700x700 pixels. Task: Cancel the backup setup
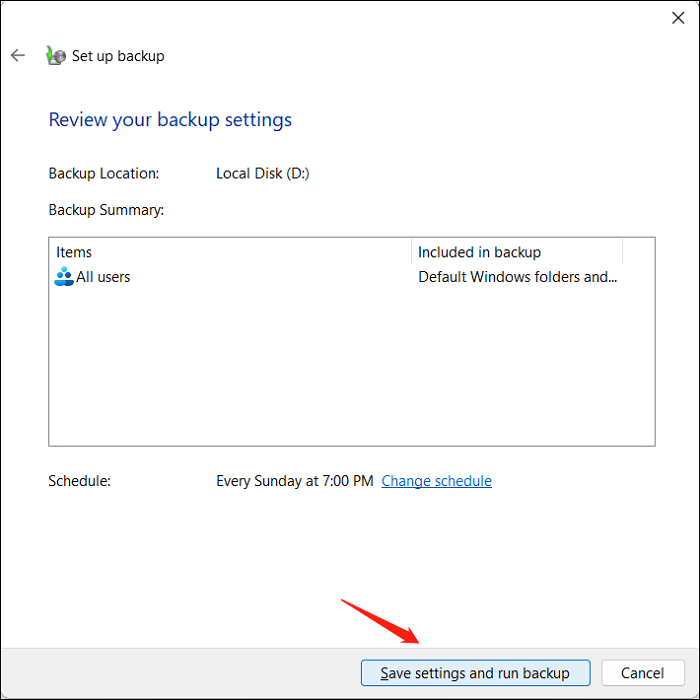tap(642, 673)
